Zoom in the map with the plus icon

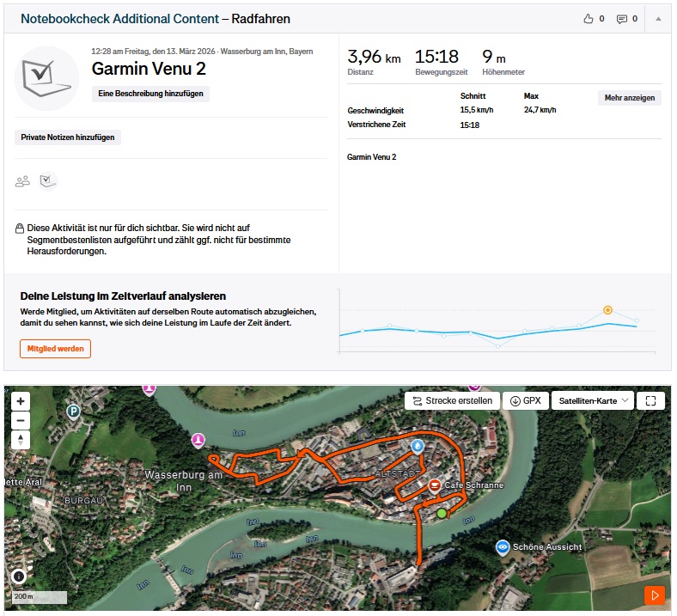tap(21, 401)
